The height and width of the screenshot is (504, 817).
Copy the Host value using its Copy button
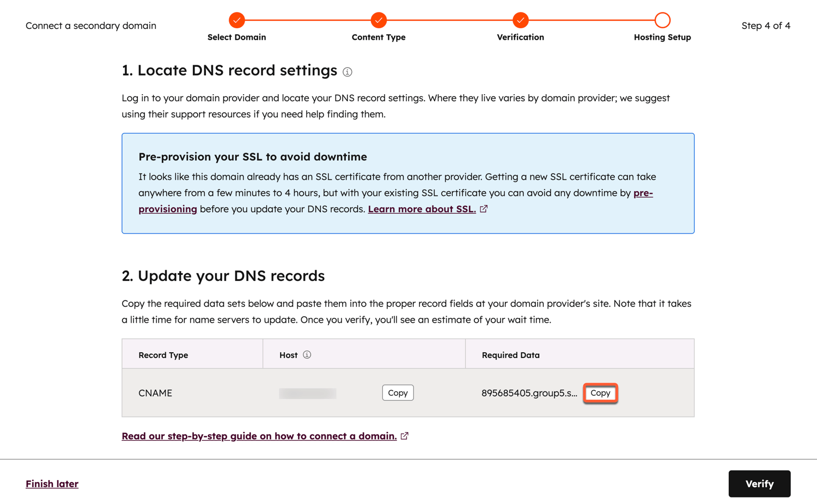point(398,392)
